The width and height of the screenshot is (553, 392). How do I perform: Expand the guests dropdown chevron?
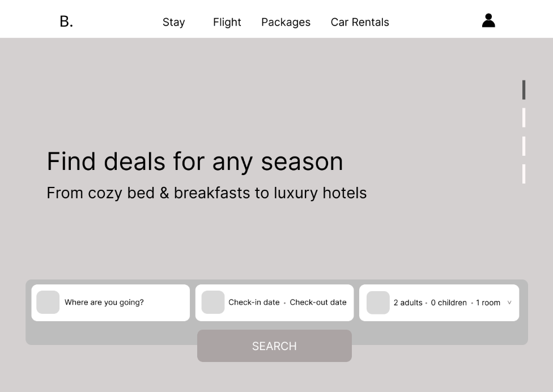[509, 302]
